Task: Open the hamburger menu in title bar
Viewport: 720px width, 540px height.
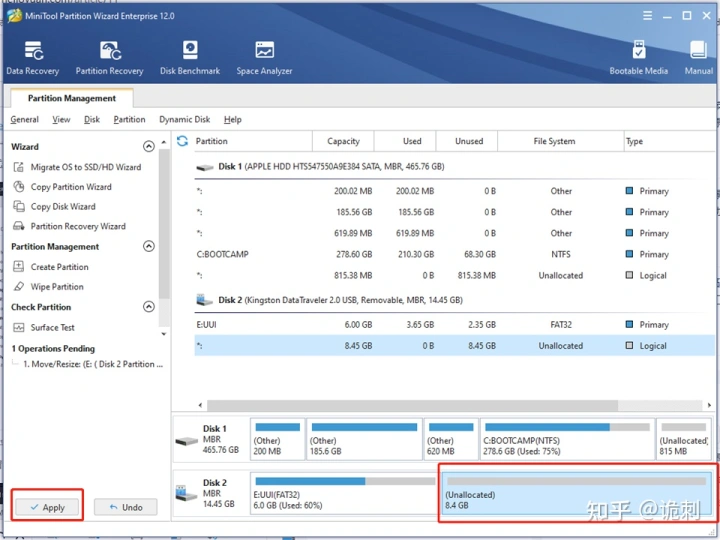Action: click(647, 16)
